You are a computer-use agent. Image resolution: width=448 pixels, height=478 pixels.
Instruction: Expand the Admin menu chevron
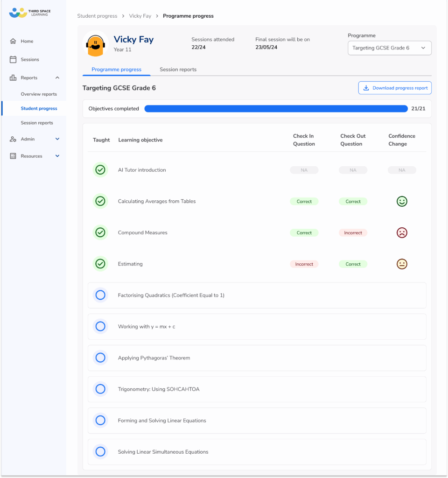pyautogui.click(x=57, y=139)
